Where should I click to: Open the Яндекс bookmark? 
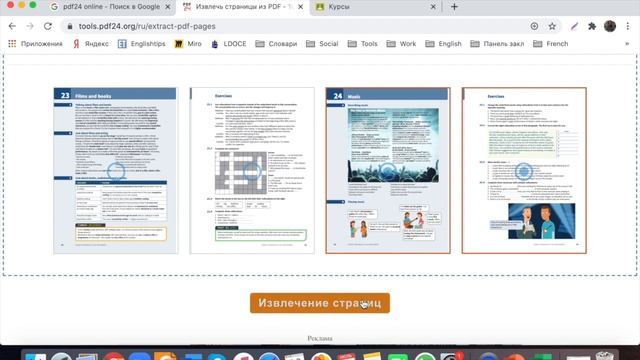click(x=91, y=44)
